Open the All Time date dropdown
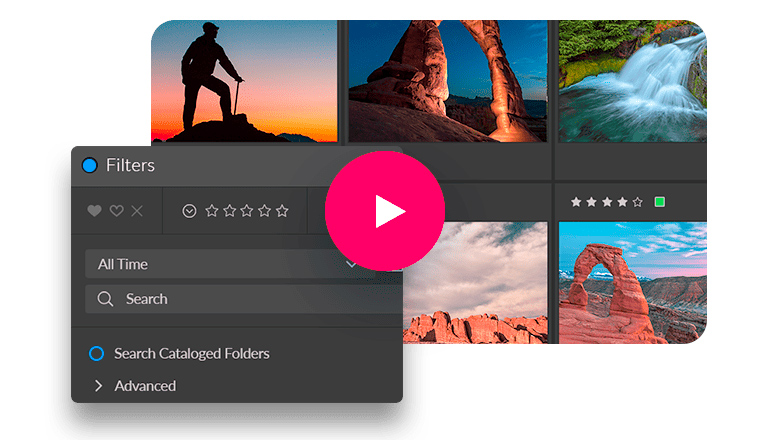This screenshot has height=440, width=770. (225, 264)
